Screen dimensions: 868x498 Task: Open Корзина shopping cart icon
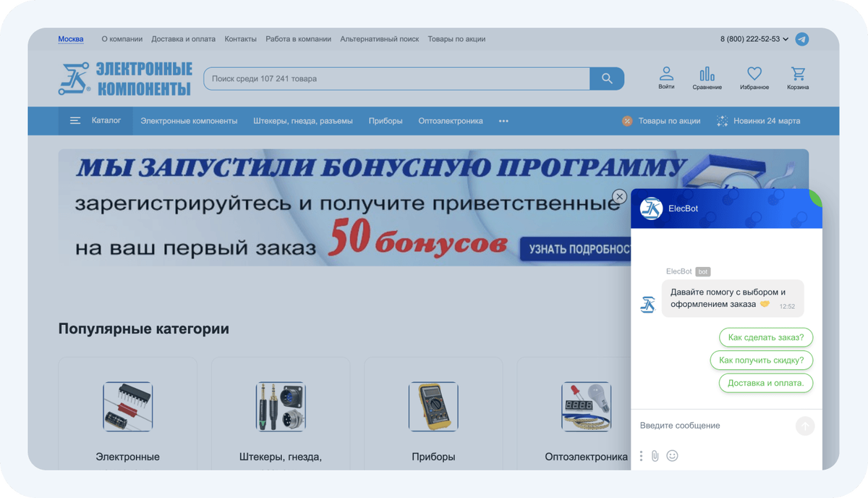tap(799, 72)
